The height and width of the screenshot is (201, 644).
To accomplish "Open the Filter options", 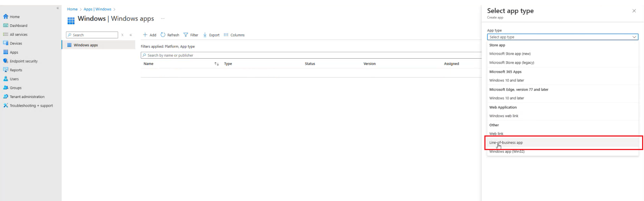I will (x=191, y=35).
